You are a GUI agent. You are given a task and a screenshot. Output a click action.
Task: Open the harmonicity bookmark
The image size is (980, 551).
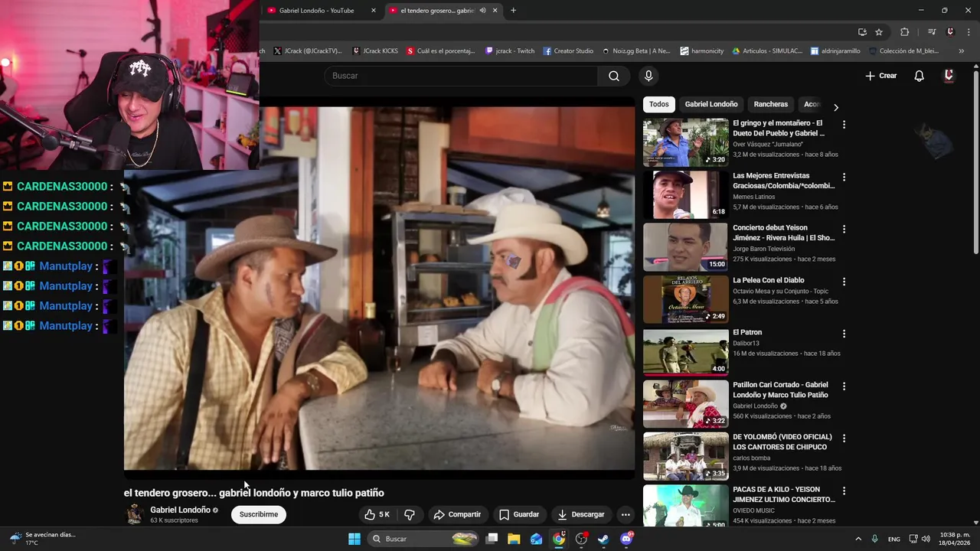pyautogui.click(x=702, y=51)
